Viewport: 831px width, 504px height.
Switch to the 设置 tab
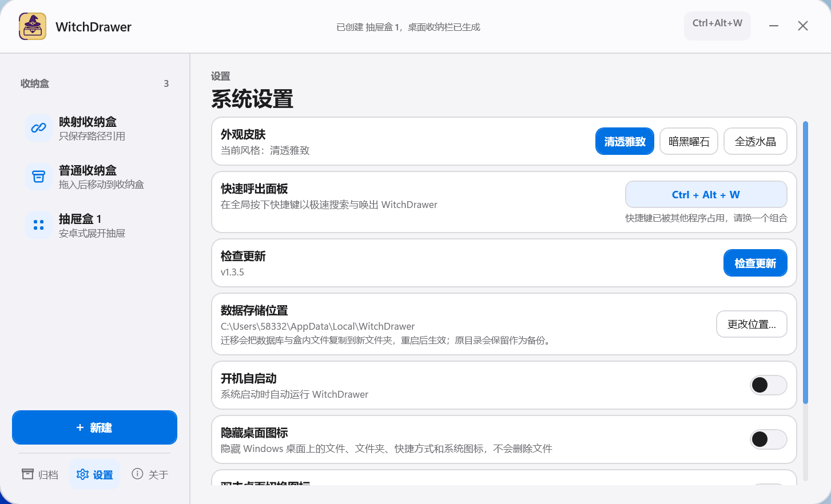(x=95, y=474)
